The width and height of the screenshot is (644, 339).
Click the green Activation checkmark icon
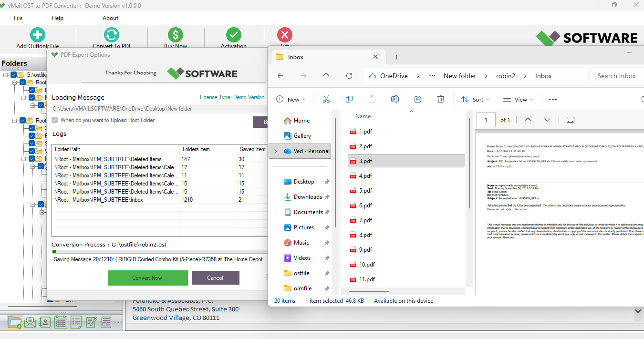point(233,35)
